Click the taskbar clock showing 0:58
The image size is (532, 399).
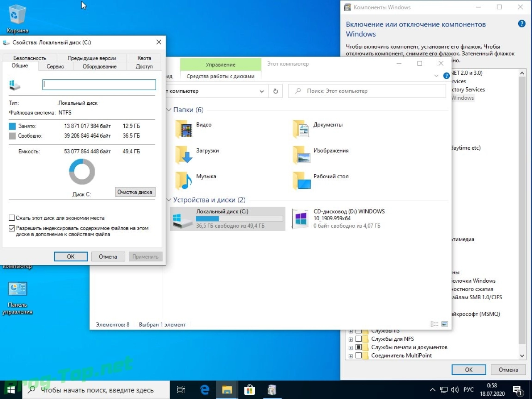492,390
